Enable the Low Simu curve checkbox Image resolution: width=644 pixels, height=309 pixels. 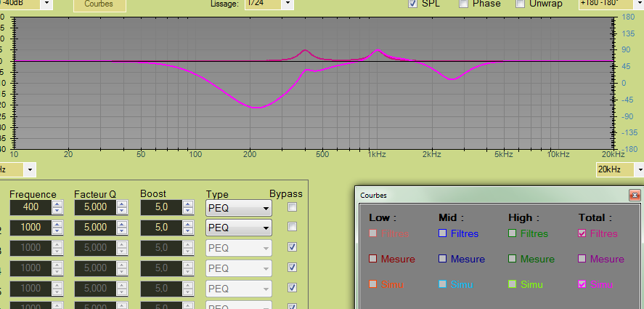coord(372,284)
